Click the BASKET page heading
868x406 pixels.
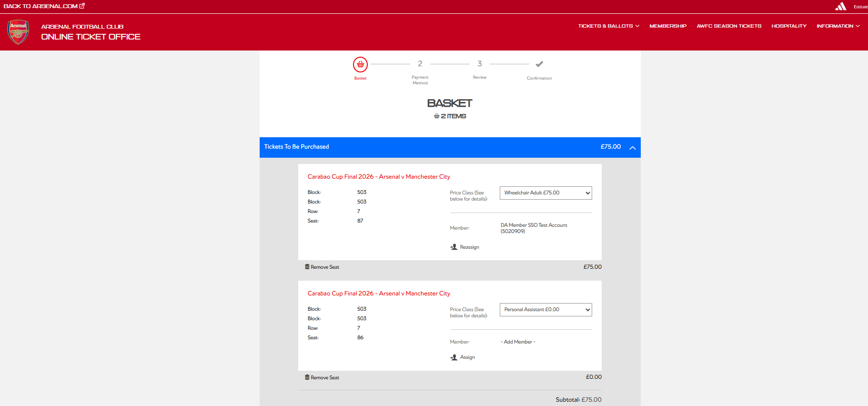[450, 103]
